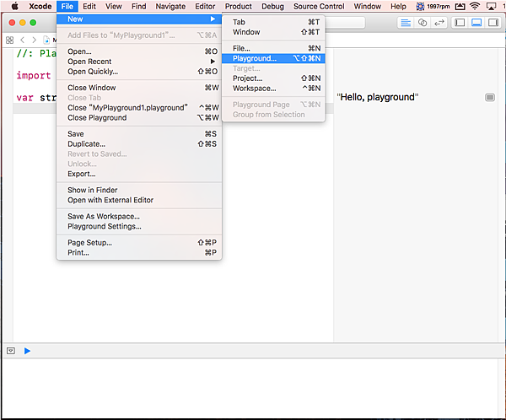
Task: Toggle the Navigator panel
Action: 460,23
